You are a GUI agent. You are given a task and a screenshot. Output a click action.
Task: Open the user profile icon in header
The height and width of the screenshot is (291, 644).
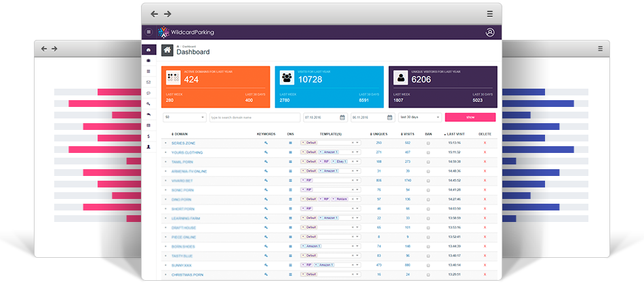pos(489,32)
